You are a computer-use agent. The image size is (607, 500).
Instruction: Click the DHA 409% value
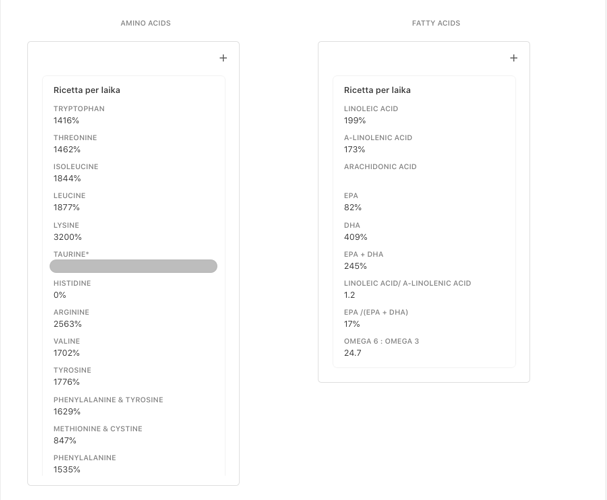pos(356,237)
